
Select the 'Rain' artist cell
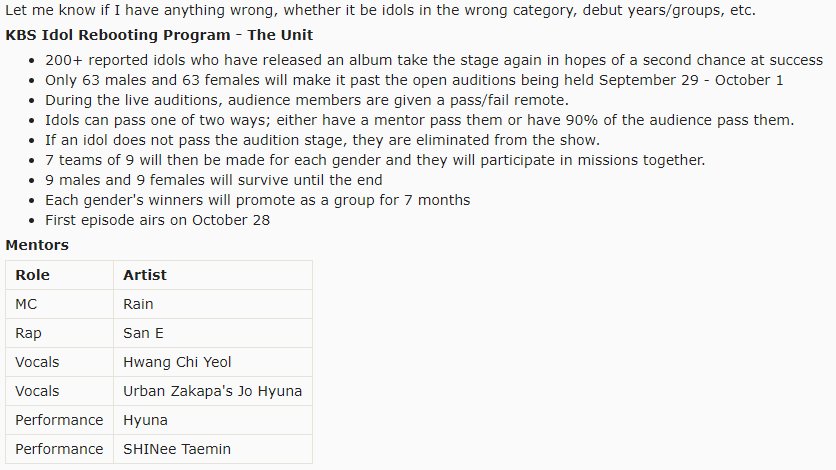[138, 304]
